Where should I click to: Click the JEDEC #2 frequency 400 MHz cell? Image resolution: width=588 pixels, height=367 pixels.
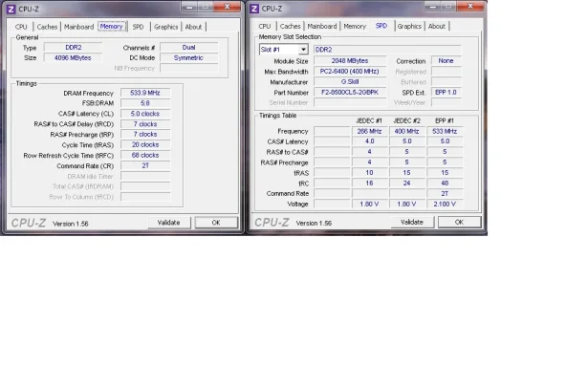[x=407, y=131]
